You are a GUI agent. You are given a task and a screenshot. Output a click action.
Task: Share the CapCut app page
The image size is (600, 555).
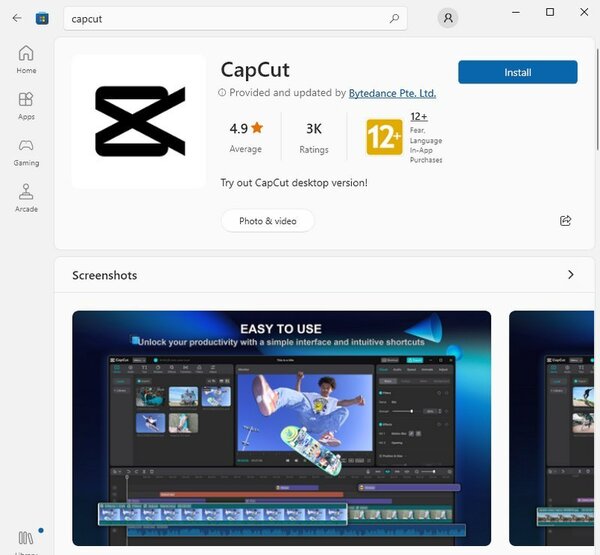pos(566,220)
